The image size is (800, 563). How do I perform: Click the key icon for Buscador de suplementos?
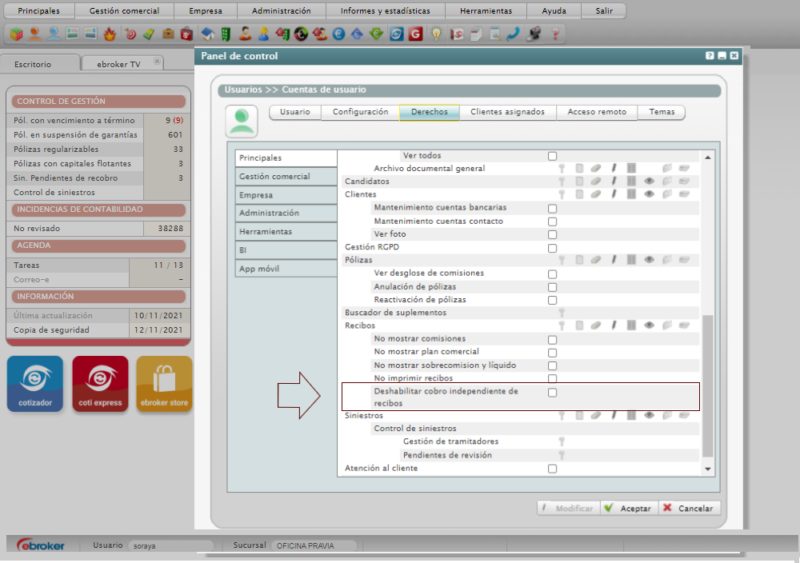click(562, 312)
